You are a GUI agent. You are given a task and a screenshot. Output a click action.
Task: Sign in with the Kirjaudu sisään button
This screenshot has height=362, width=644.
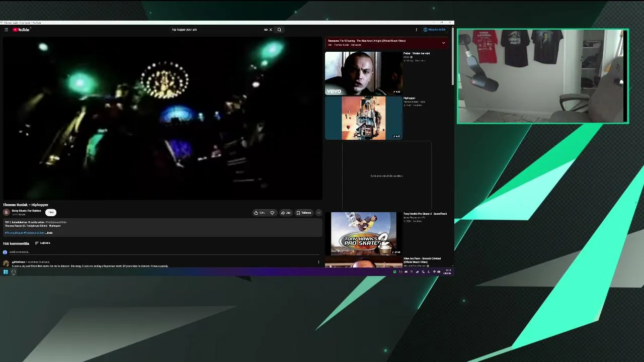(435, 30)
